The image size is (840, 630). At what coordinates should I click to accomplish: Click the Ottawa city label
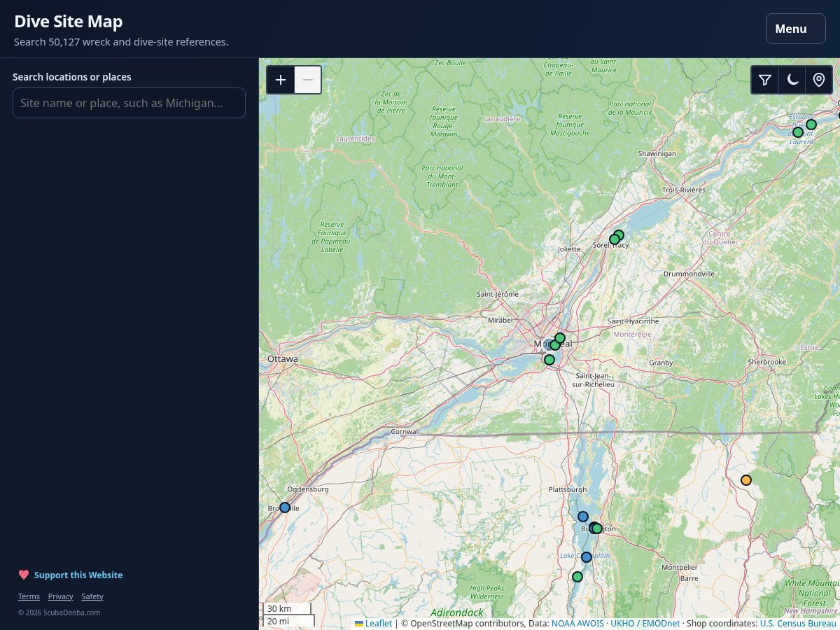(283, 359)
